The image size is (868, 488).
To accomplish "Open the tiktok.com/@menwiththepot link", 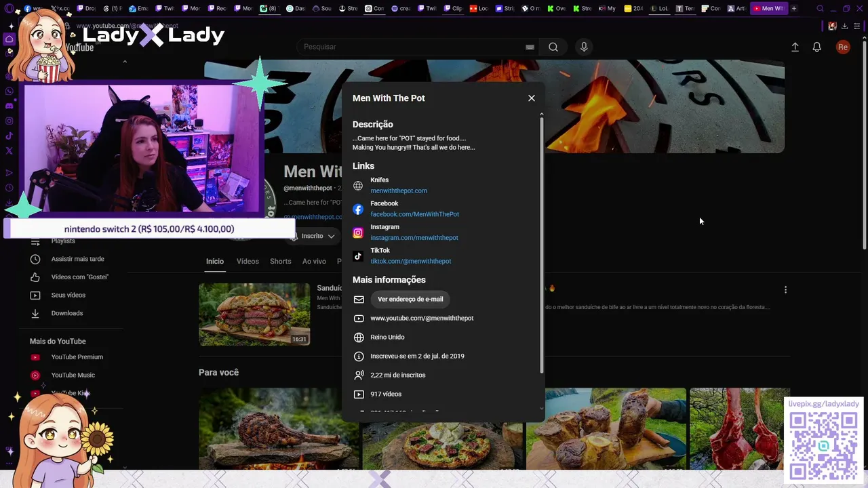I will 410,261.
